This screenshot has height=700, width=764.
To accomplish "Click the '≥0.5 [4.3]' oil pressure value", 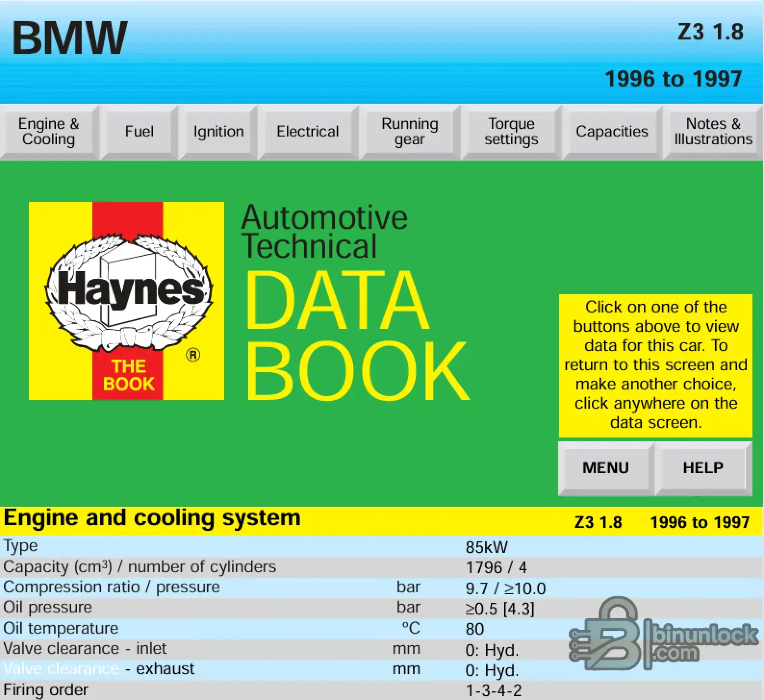I will [x=500, y=609].
